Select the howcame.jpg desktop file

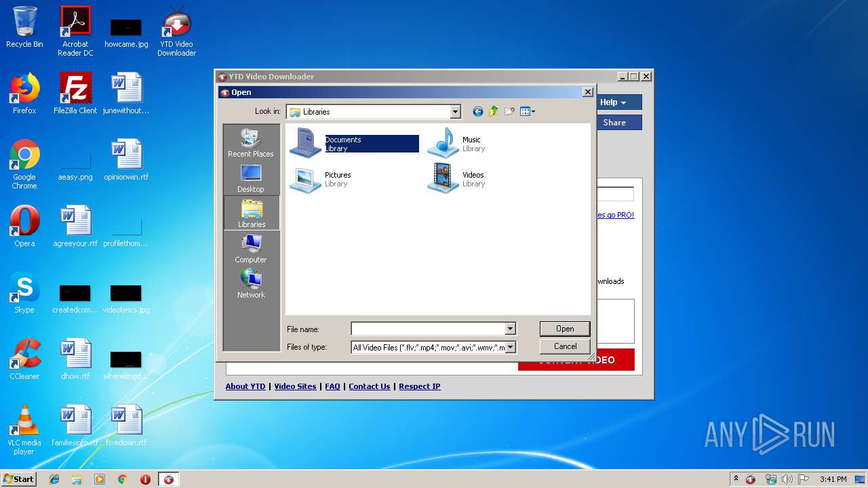pos(126,33)
